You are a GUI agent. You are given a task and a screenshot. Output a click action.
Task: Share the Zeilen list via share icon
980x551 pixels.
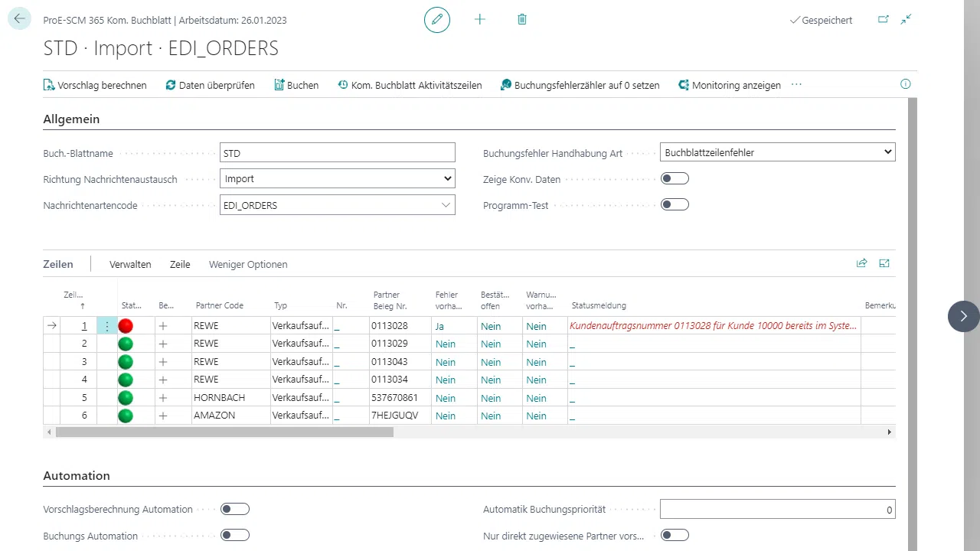[862, 263]
